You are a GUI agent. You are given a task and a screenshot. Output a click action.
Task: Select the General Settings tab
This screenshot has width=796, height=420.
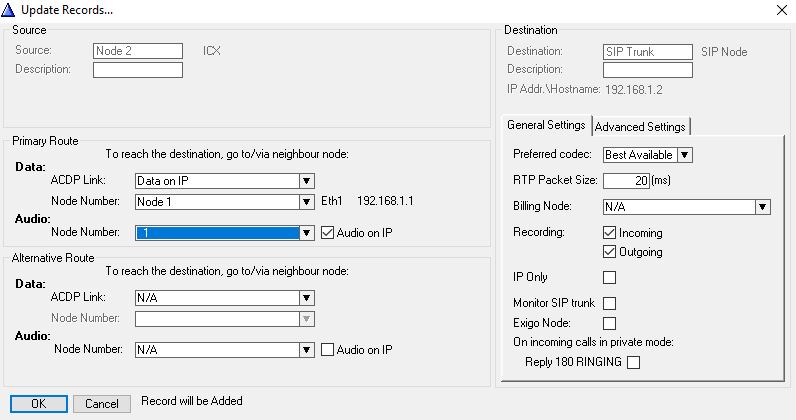tap(546, 126)
